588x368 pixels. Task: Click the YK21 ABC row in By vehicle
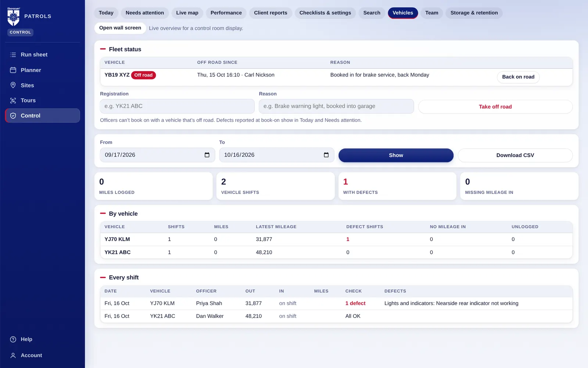(x=336, y=252)
